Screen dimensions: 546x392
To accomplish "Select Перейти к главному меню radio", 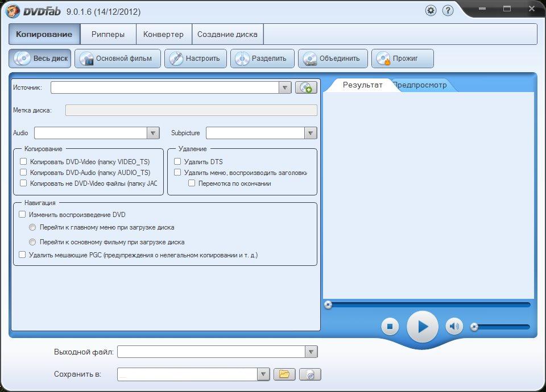I will coord(32,227).
